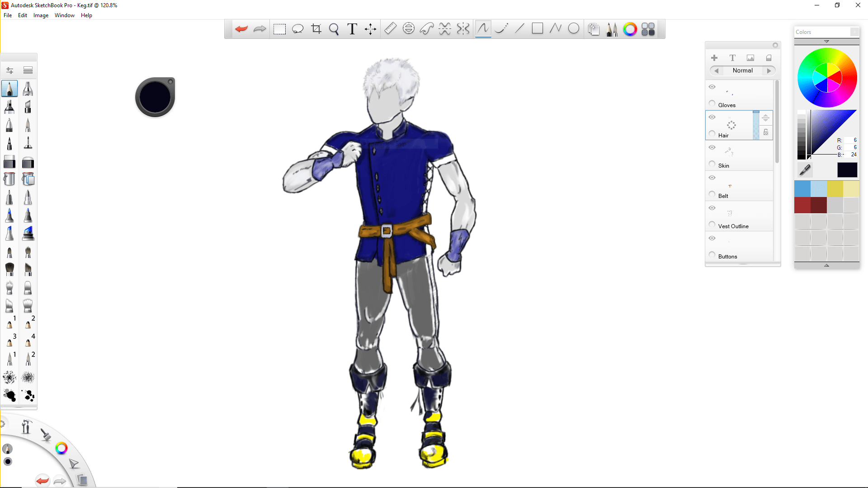Toggle visibility of Belt layer
The image size is (868, 488).
pyautogui.click(x=712, y=178)
